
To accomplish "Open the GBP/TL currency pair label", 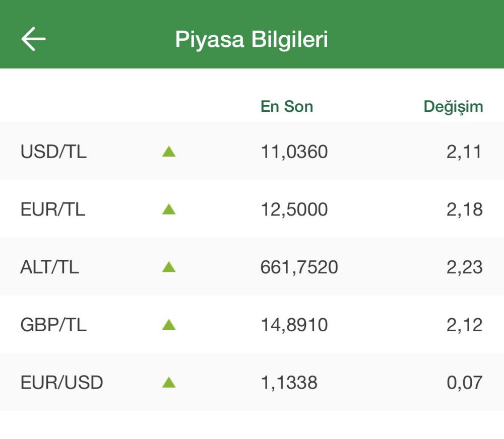I will (x=53, y=325).
